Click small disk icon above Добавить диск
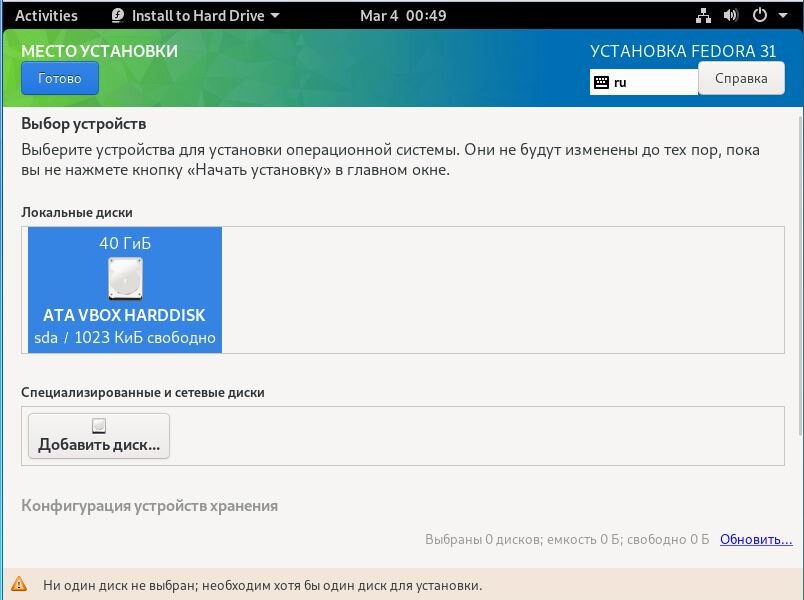This screenshot has width=804, height=600. coord(98,425)
